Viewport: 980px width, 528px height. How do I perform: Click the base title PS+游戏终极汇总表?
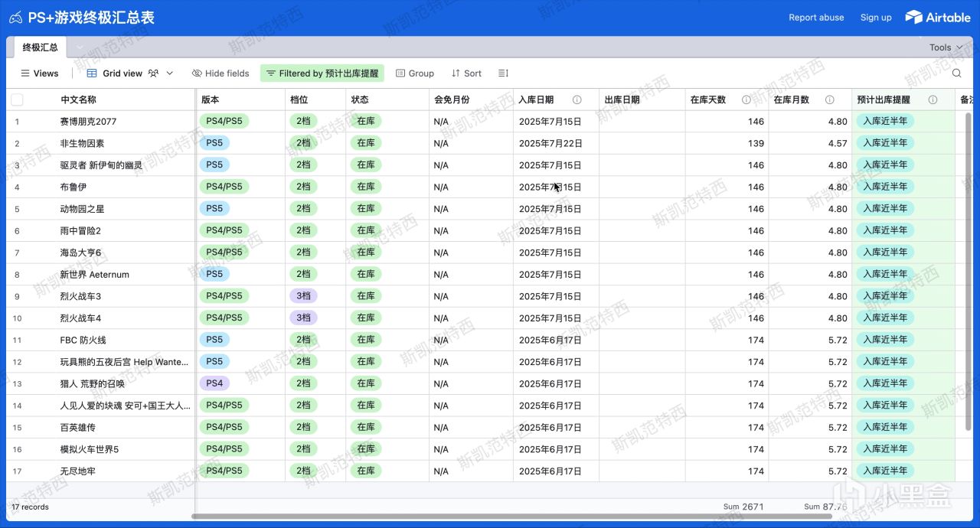(91, 18)
